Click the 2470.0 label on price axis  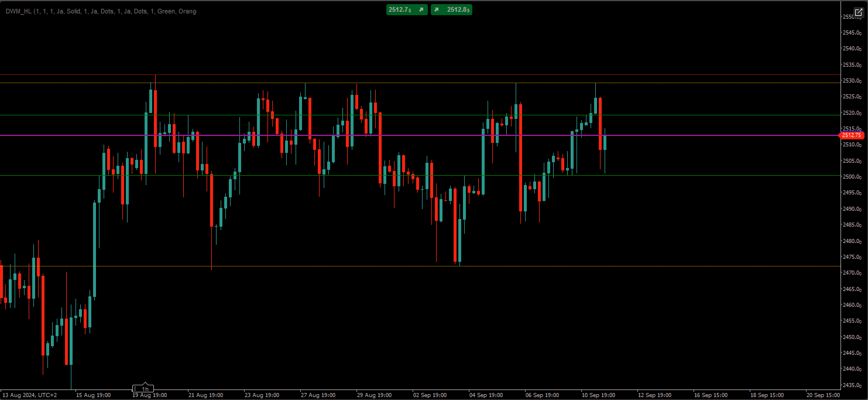[x=852, y=273]
